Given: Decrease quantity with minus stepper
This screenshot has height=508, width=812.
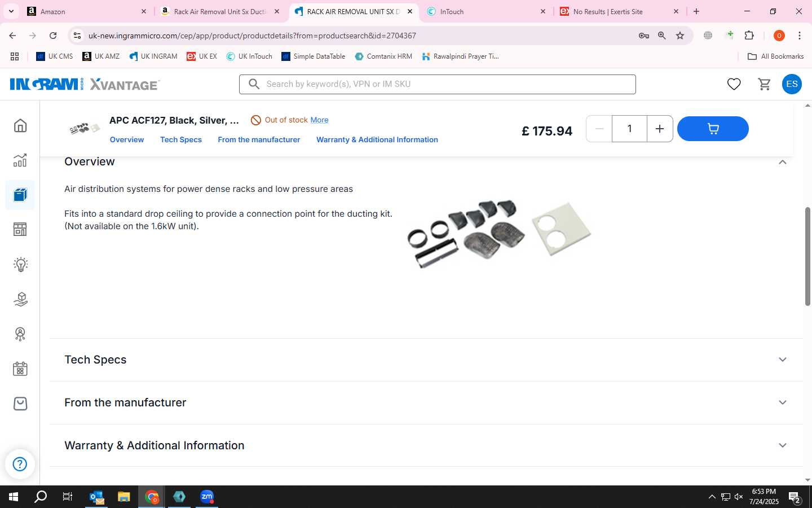Looking at the screenshot, I should [599, 129].
